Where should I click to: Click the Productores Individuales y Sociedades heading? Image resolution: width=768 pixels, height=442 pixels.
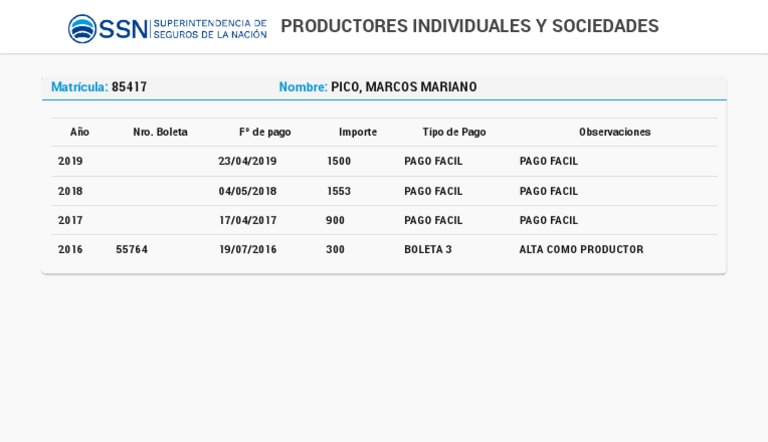(x=469, y=26)
